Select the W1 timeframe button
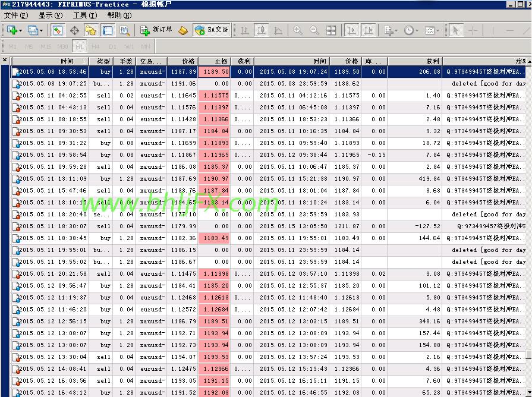Screen dimensions: 532x397 pos(129,46)
